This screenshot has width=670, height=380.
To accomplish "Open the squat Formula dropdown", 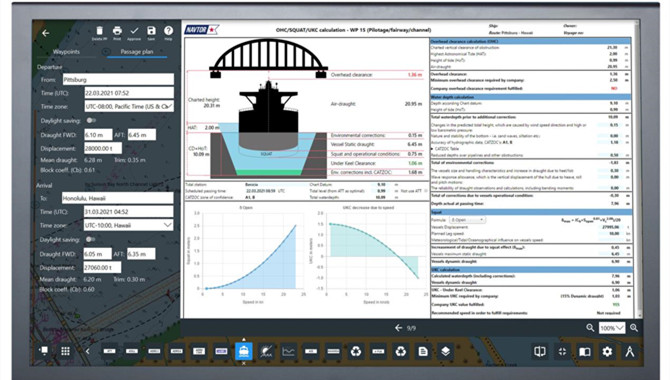I will 467,220.
